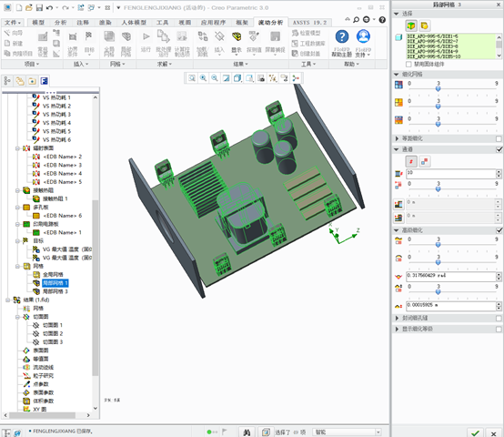Switch to the 分析 ribbon tab
Screen dimensions: 504x437
(60, 23)
